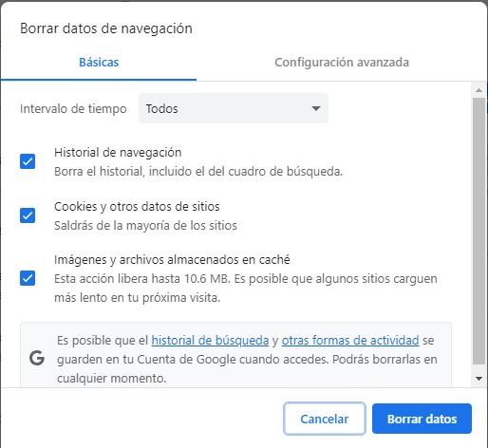
Task: Click the scrollbar up arrow
Action: (479, 90)
